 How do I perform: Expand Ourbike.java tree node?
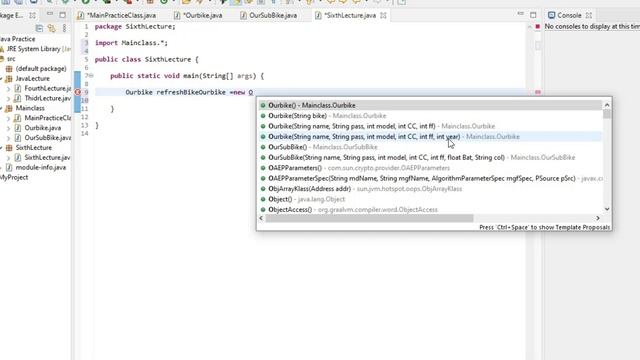point(8,128)
